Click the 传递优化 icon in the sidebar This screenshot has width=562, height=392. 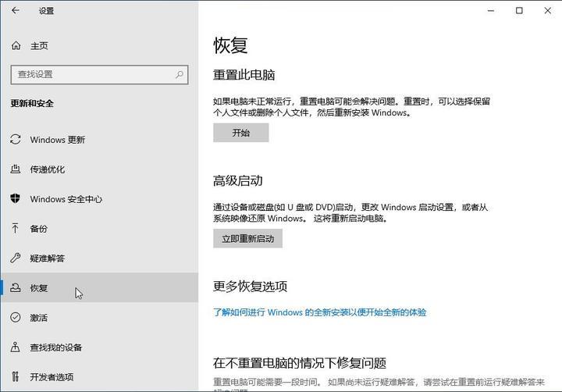click(16, 169)
